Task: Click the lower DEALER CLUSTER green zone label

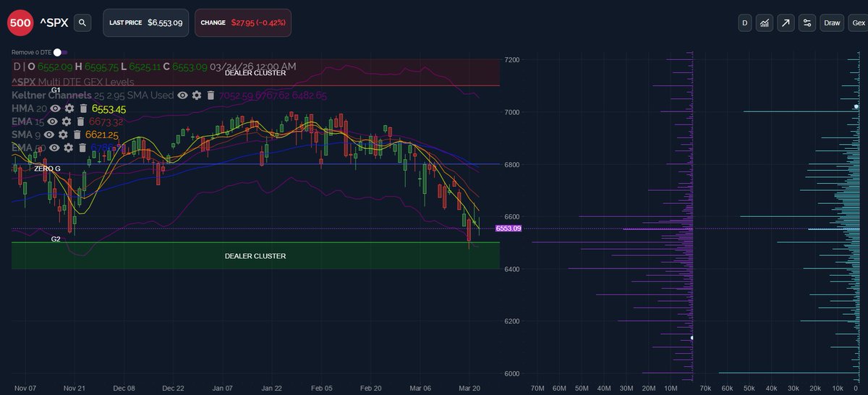Action: pyautogui.click(x=255, y=256)
